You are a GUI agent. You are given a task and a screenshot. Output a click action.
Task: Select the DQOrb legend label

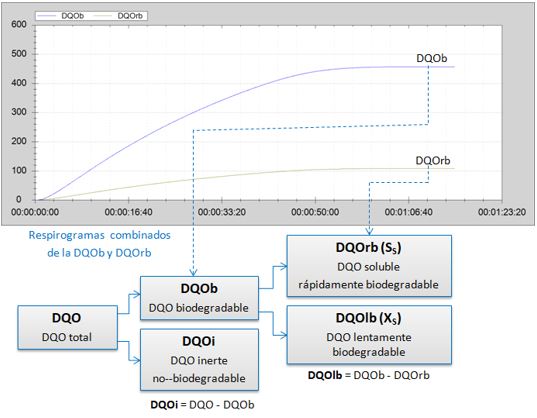pyautogui.click(x=130, y=16)
